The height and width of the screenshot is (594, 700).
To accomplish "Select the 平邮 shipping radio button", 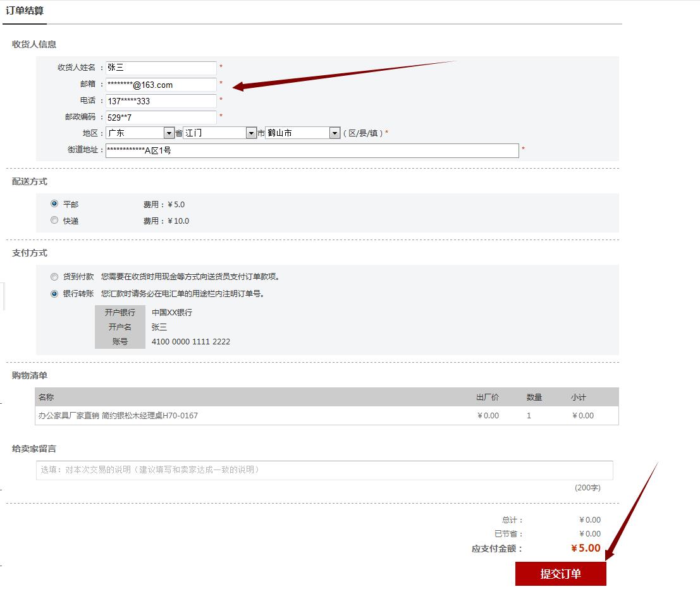I will [x=54, y=204].
